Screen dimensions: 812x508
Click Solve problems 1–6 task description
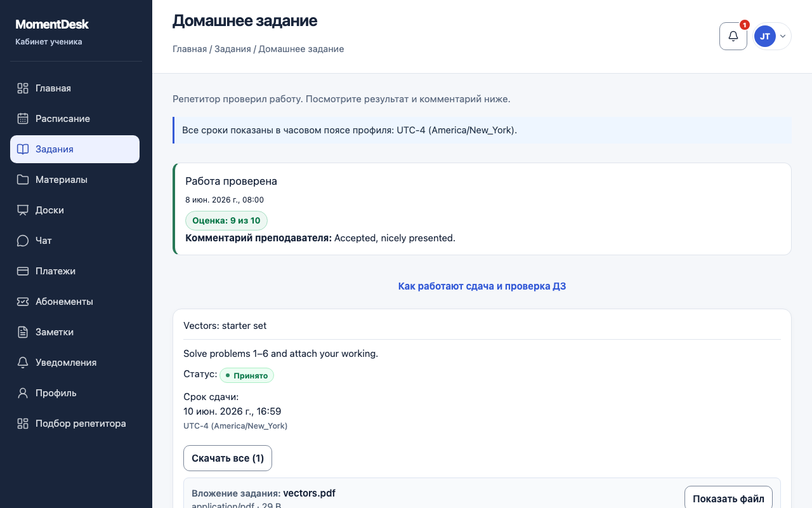pyautogui.click(x=280, y=354)
